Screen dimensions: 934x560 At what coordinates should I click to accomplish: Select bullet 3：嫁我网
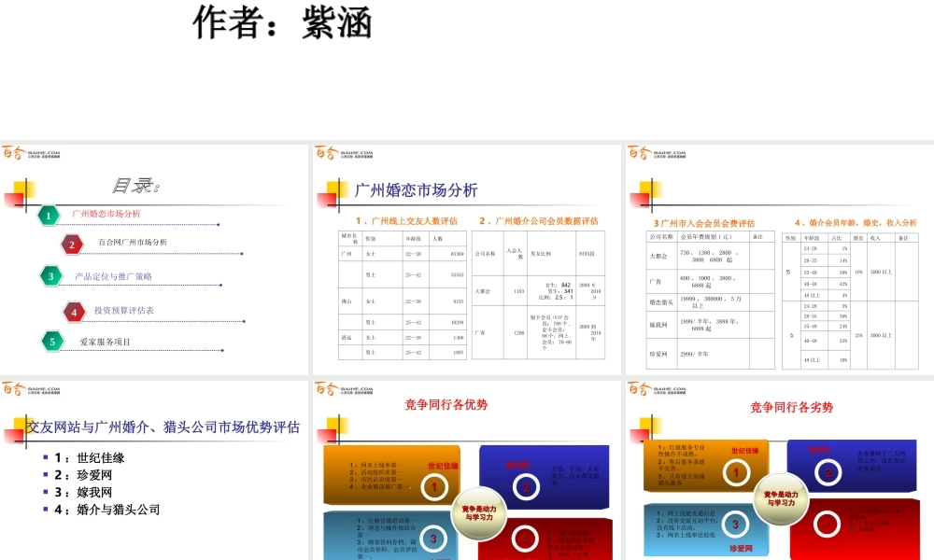83,492
